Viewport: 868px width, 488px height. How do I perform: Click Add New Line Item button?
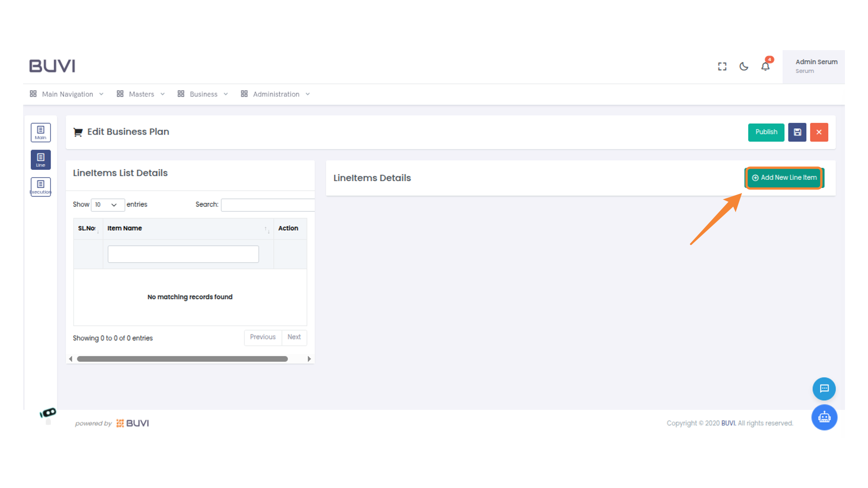coord(784,178)
